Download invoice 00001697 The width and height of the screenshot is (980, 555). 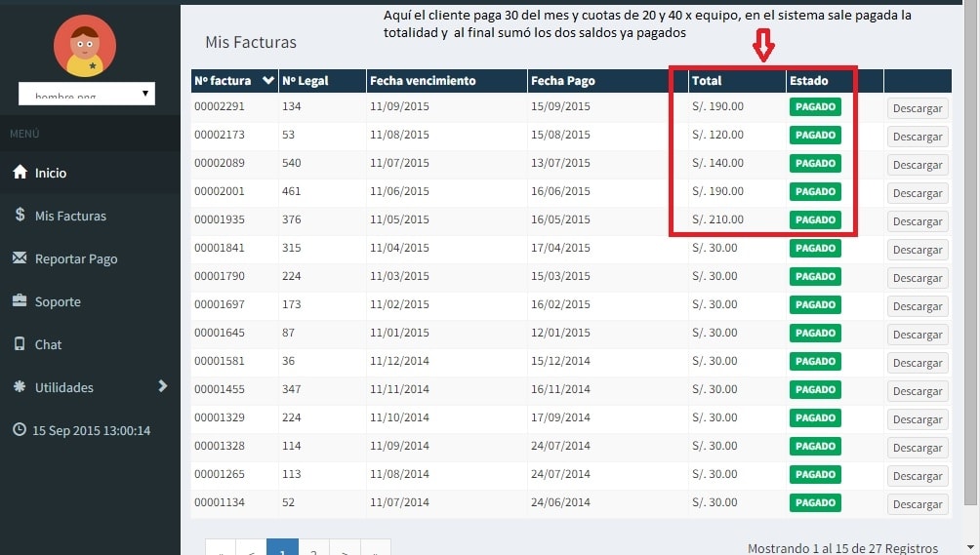click(x=918, y=306)
